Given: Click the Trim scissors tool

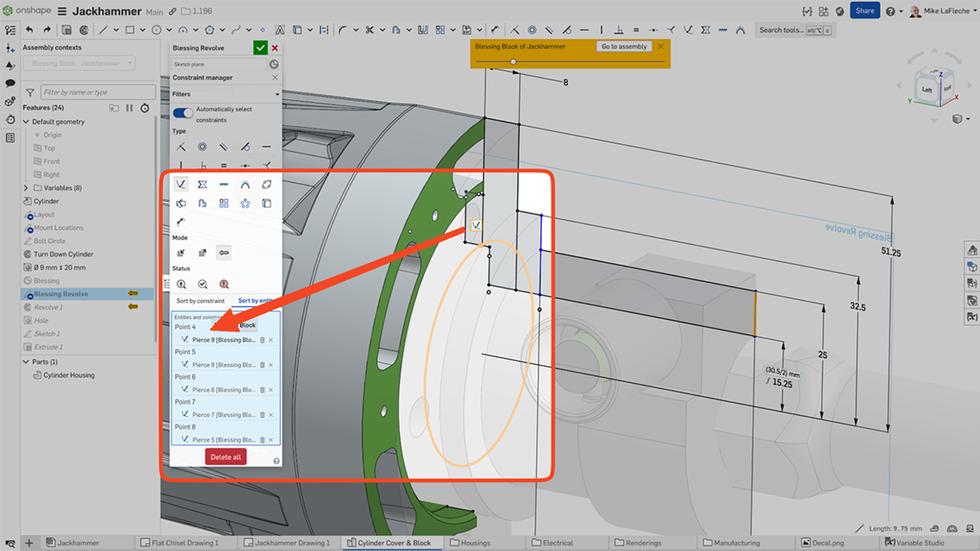Looking at the screenshot, I should (x=369, y=29).
